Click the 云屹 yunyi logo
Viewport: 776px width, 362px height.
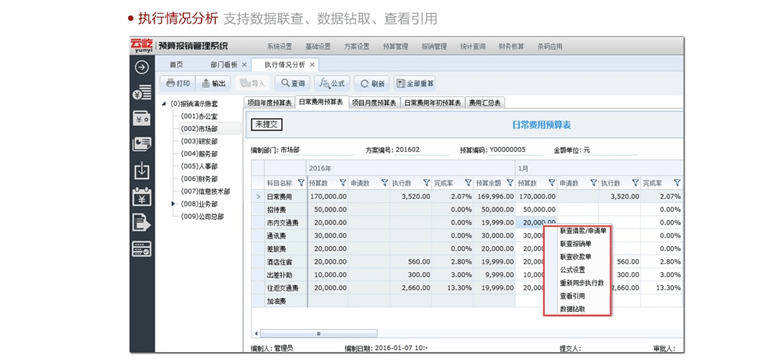142,46
